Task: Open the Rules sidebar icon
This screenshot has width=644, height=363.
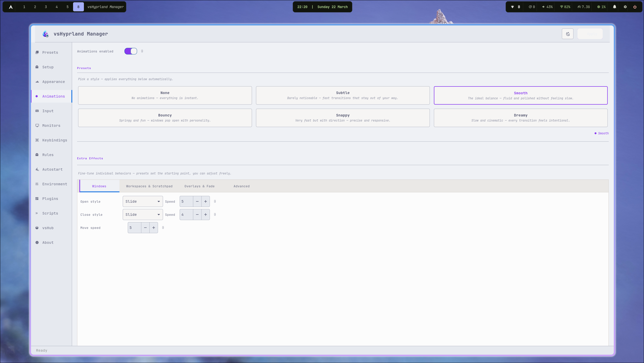Action: tap(37, 155)
